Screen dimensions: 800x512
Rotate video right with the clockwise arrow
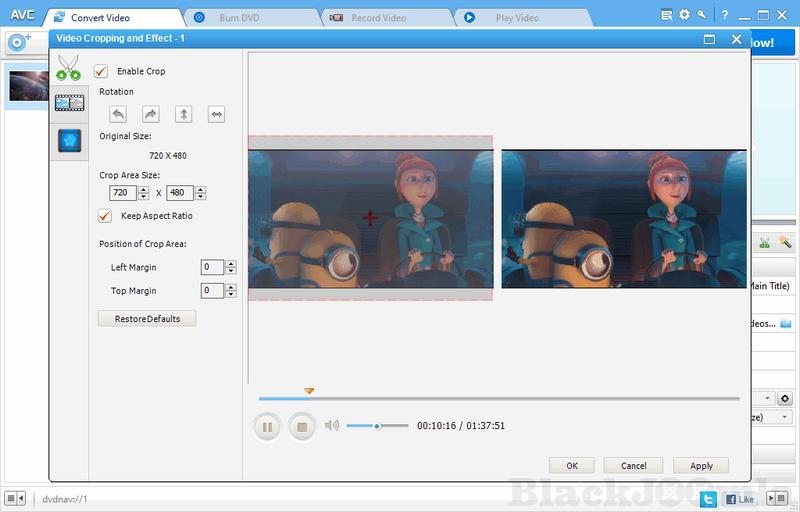(151, 115)
